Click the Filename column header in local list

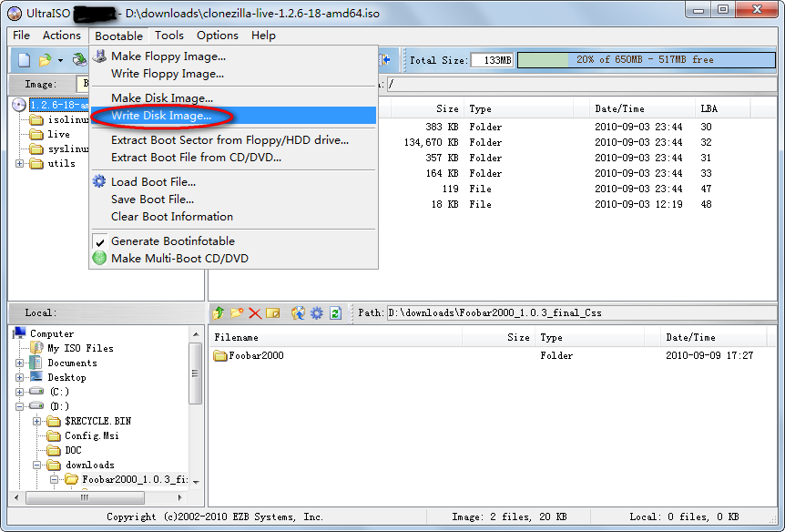pos(335,338)
